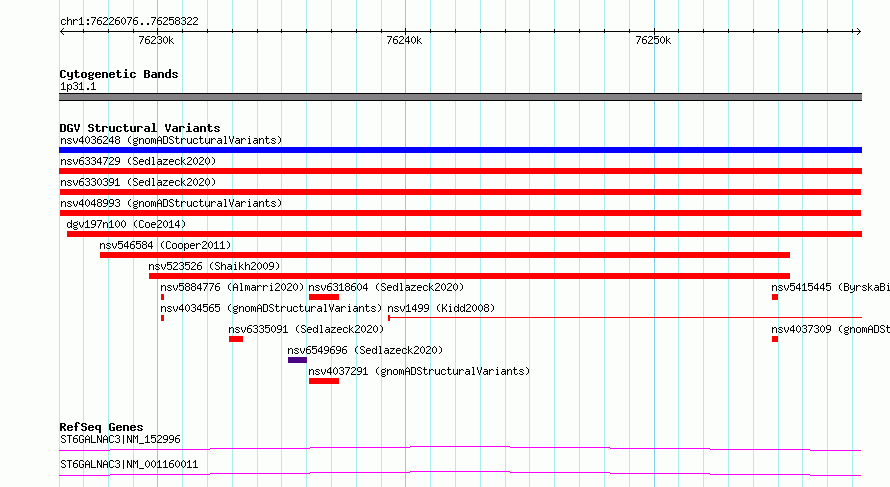Click the nsv6318604 (Sedlazeck2020) label
890x487 pixels.
click(386, 287)
